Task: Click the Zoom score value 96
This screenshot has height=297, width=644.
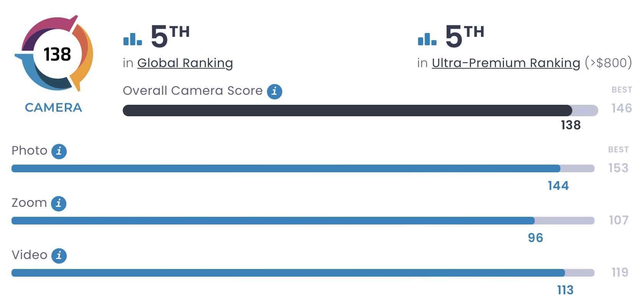Action: (535, 238)
